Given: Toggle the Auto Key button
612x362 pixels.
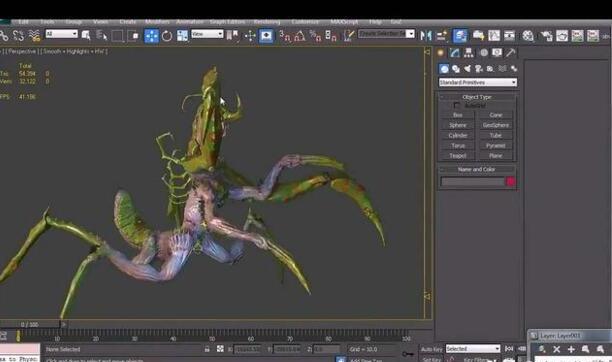Looking at the screenshot, I should pos(431,349).
